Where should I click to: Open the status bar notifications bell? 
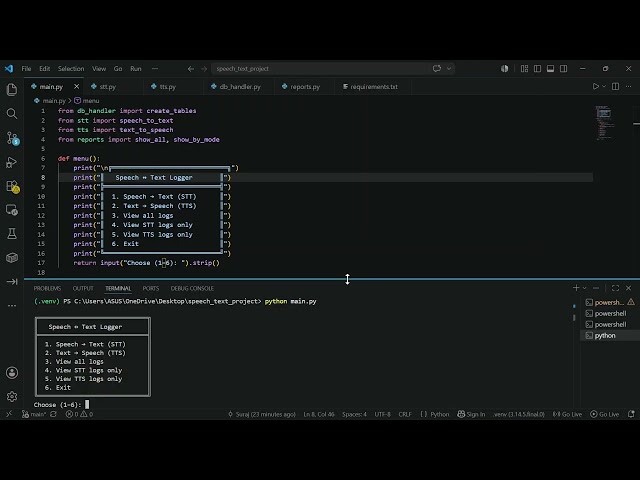[631, 414]
